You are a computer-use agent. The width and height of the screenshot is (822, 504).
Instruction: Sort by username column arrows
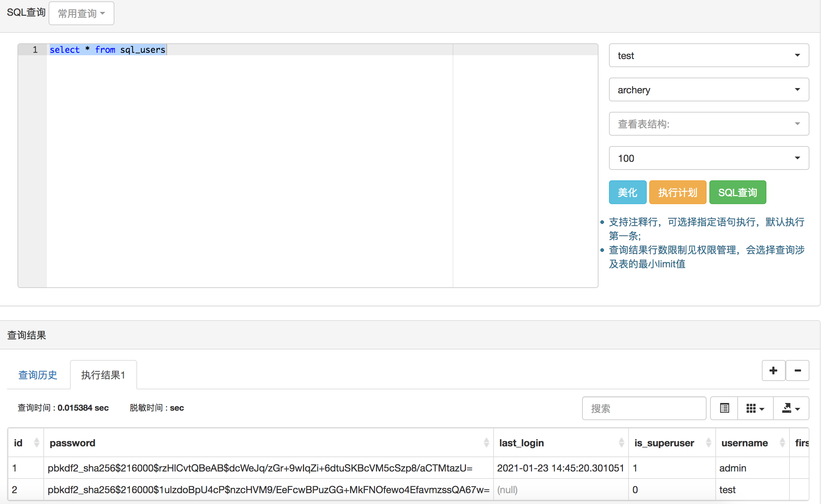(x=782, y=442)
